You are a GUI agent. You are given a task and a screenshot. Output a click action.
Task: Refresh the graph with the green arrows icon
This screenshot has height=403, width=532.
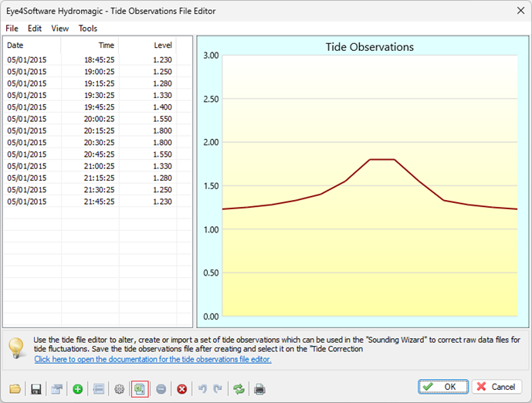click(x=239, y=389)
